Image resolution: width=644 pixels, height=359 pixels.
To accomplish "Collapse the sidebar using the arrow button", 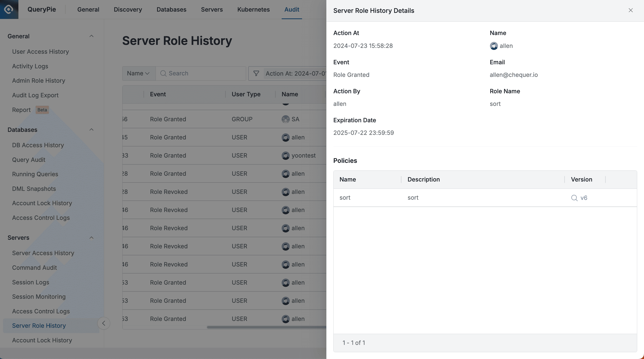I will click(104, 323).
